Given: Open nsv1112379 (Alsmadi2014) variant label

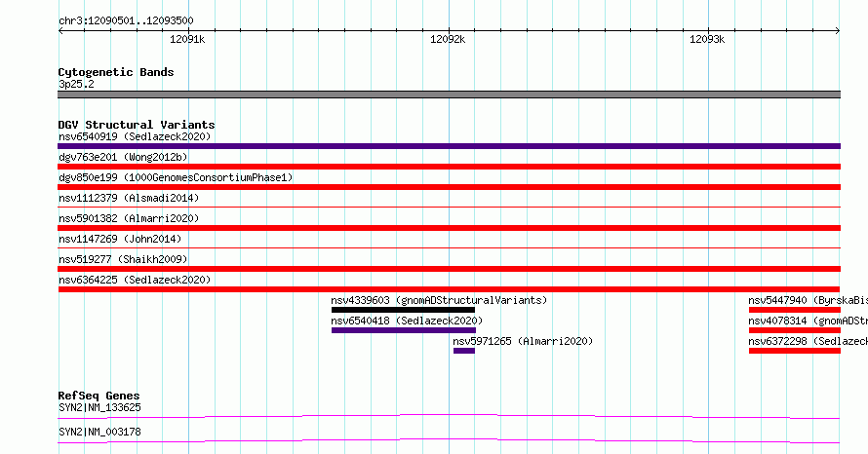Looking at the screenshot, I should pos(129,198).
